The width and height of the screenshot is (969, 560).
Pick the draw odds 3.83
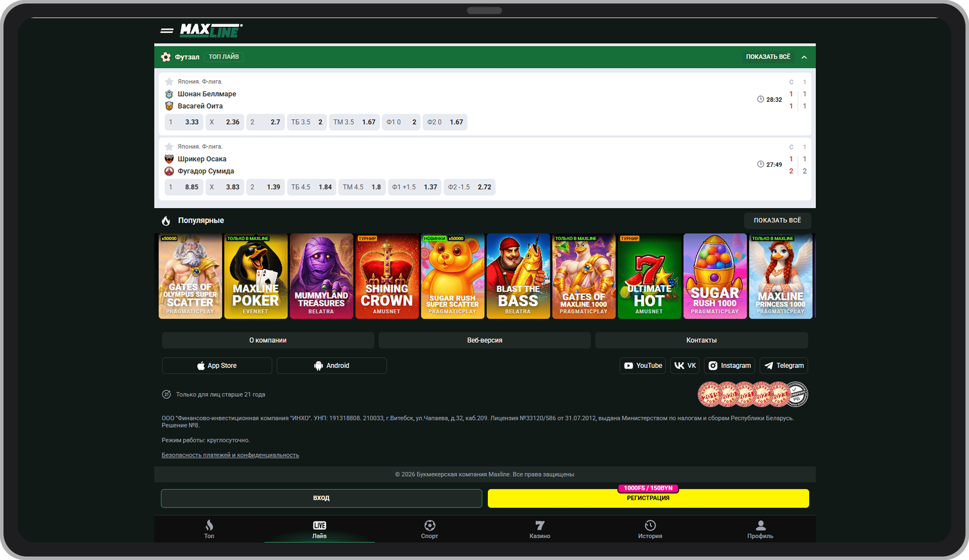(225, 187)
